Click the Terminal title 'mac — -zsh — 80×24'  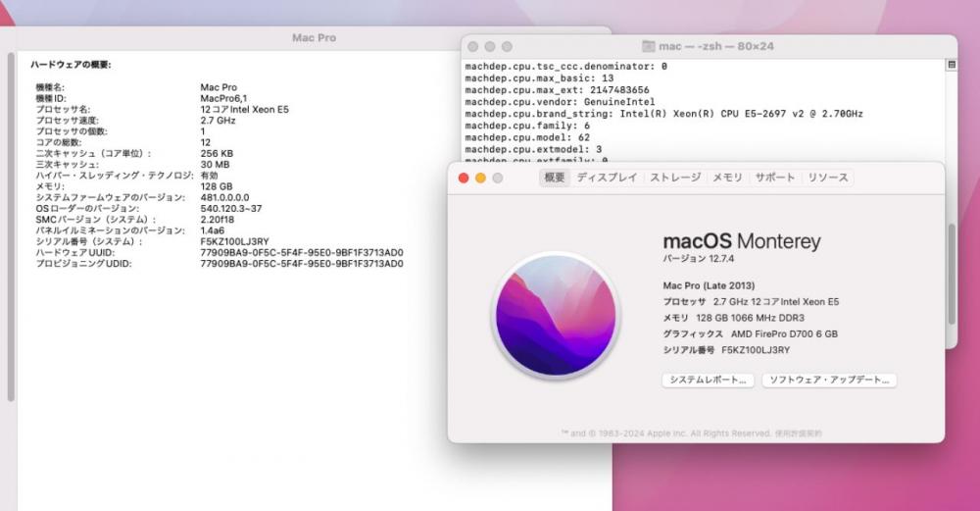[715, 46]
